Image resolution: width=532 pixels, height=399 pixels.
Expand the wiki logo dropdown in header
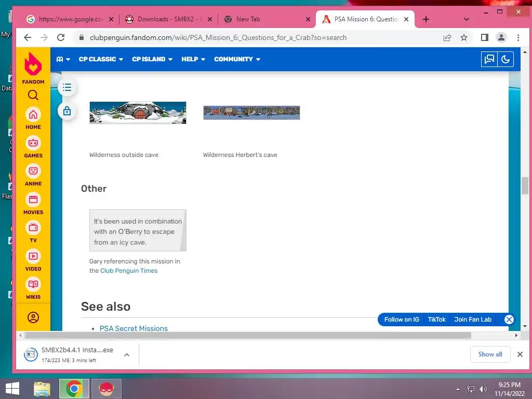63,59
